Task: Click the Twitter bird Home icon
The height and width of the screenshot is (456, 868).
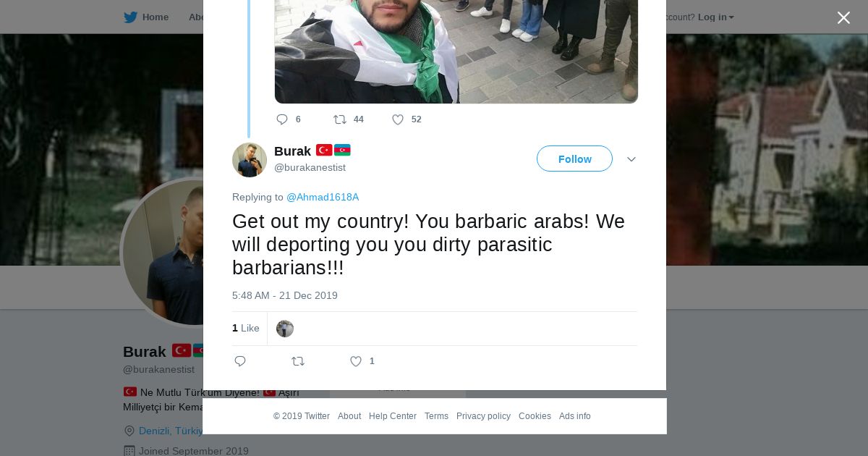Action: tap(130, 17)
